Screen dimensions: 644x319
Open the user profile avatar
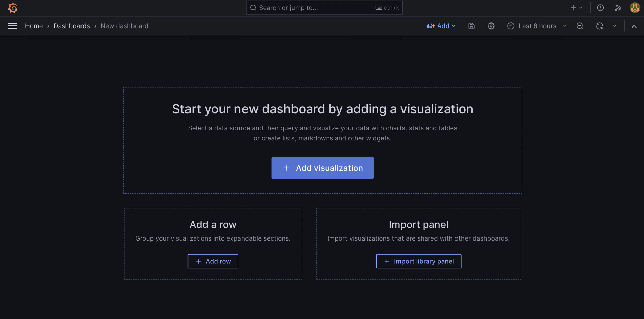coord(635,8)
